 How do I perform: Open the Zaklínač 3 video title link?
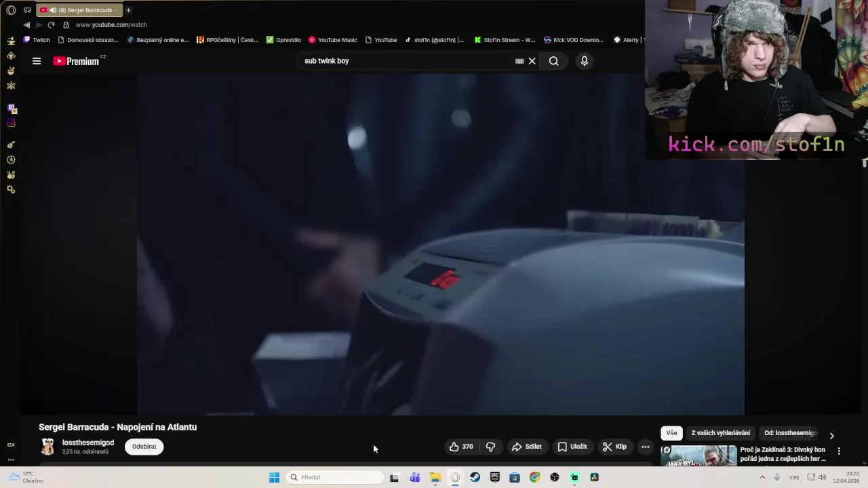click(783, 454)
